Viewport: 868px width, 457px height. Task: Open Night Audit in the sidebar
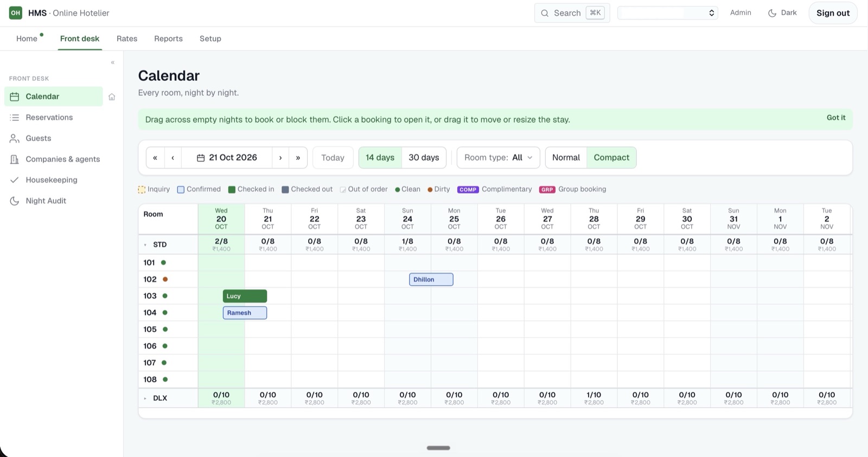(x=53, y=201)
